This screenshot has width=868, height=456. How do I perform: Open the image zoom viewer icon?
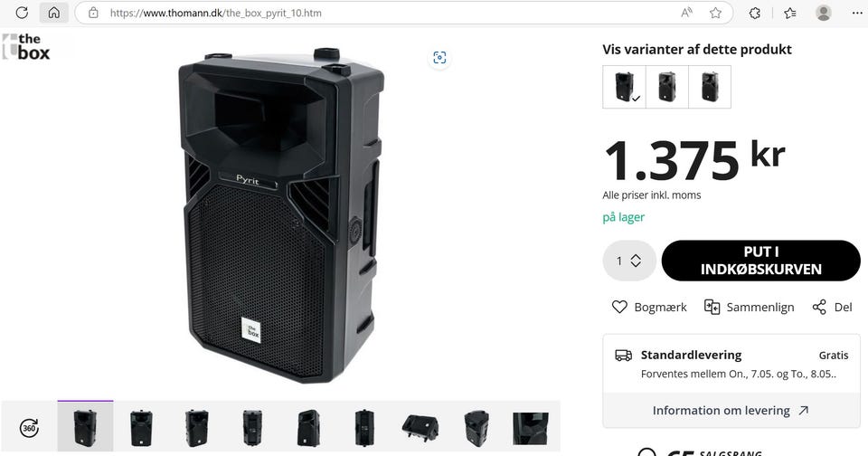click(439, 58)
